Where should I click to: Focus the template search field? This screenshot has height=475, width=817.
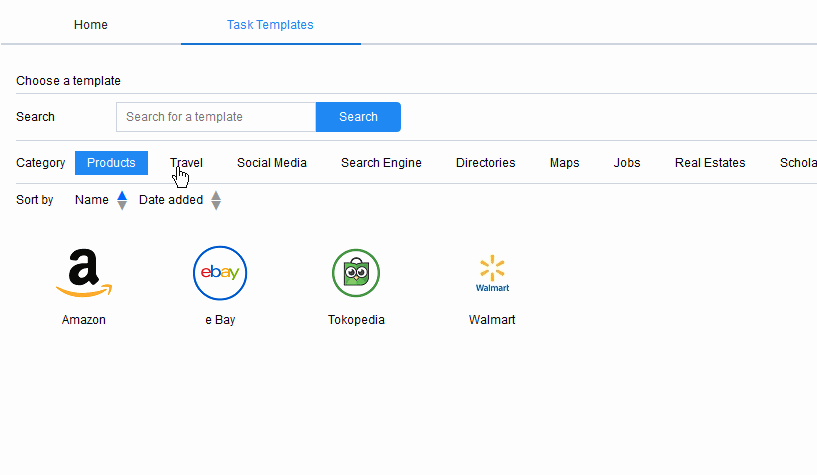[216, 117]
